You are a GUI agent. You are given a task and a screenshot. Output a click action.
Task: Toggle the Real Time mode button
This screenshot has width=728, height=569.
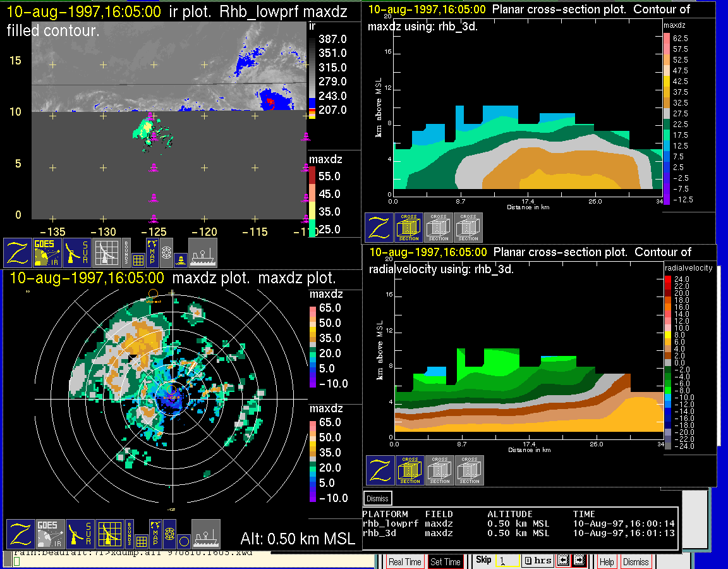coord(404,561)
